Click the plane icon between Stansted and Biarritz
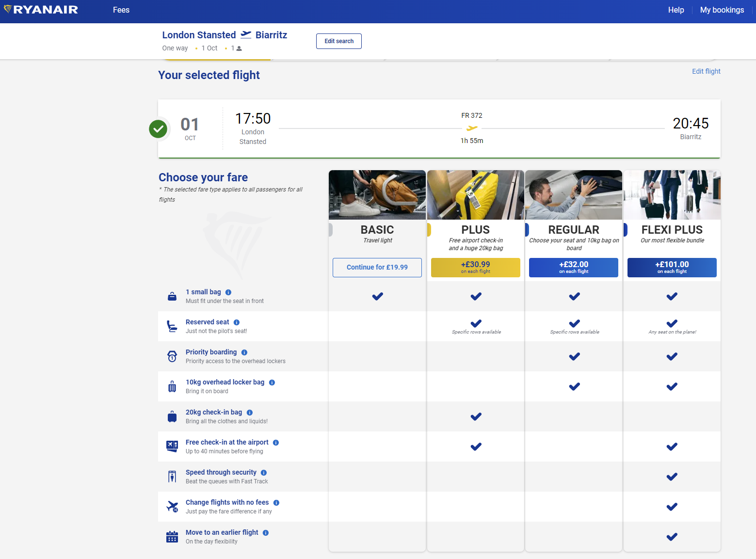This screenshot has width=756, height=559. 246,34
